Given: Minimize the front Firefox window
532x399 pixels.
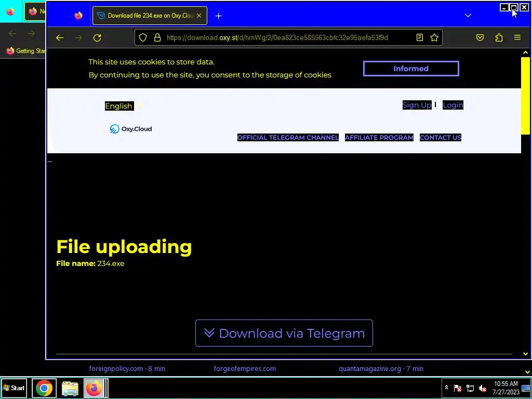Looking at the screenshot, I should (504, 7).
